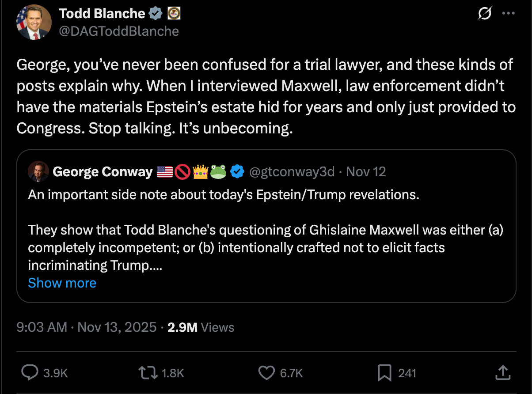The image size is (532, 394).
Task: Click Todd Blanche's verified checkmark
Action: [x=154, y=13]
